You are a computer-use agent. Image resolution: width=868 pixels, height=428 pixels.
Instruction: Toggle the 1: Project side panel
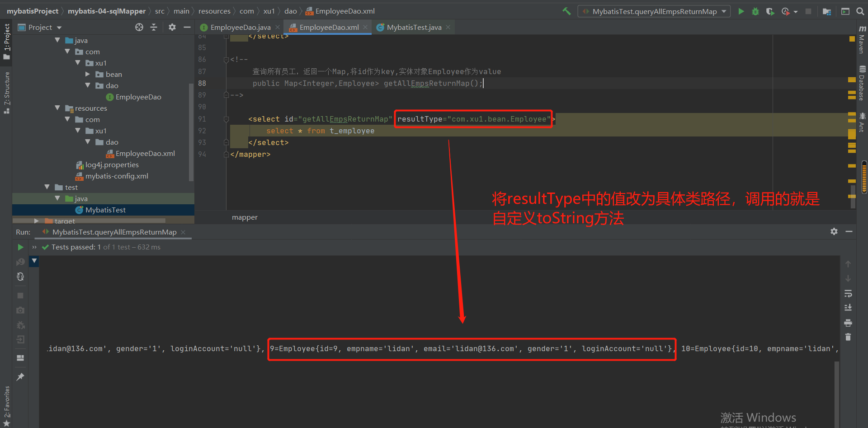(6, 42)
